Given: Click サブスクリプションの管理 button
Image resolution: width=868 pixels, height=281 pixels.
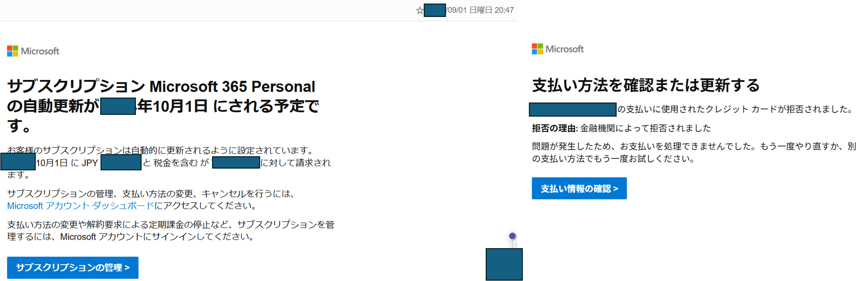Looking at the screenshot, I should 73,268.
